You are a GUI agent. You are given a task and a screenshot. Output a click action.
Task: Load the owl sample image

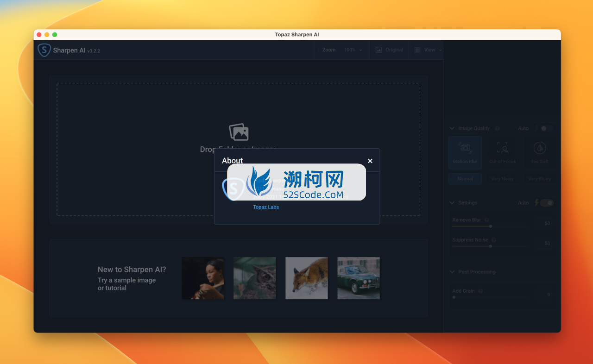(x=255, y=278)
